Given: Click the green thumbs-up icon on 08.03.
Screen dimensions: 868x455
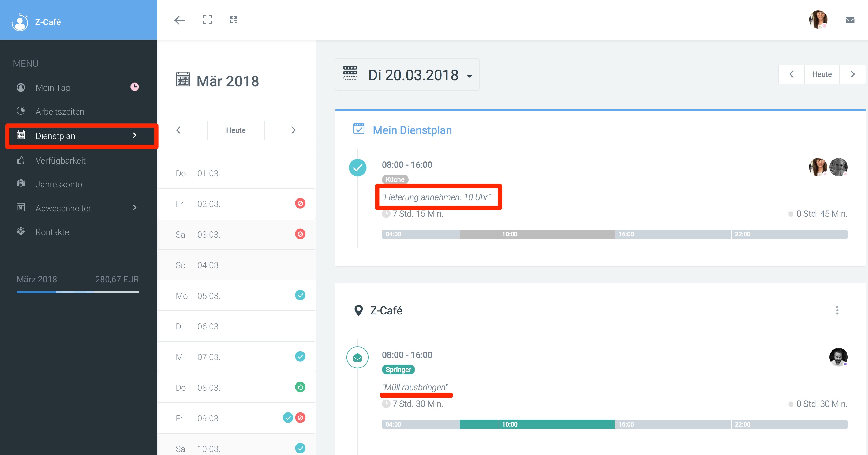Looking at the screenshot, I should 300,387.
